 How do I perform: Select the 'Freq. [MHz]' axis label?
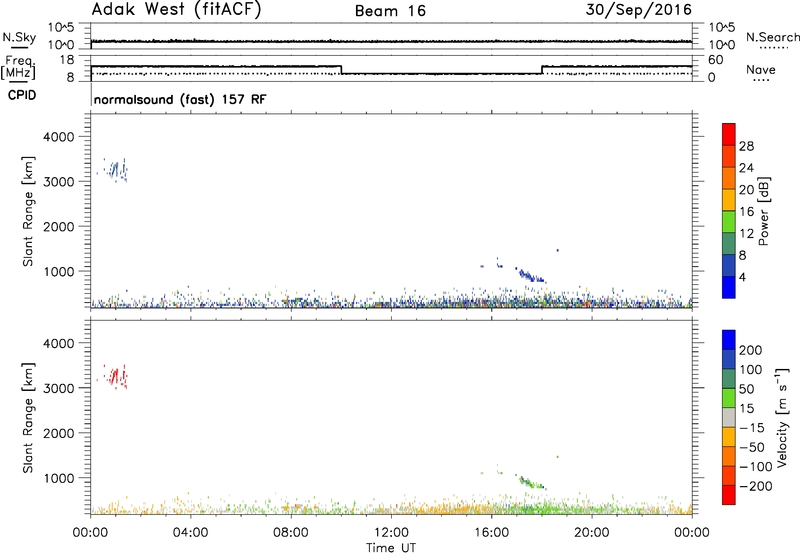pyautogui.click(x=18, y=67)
